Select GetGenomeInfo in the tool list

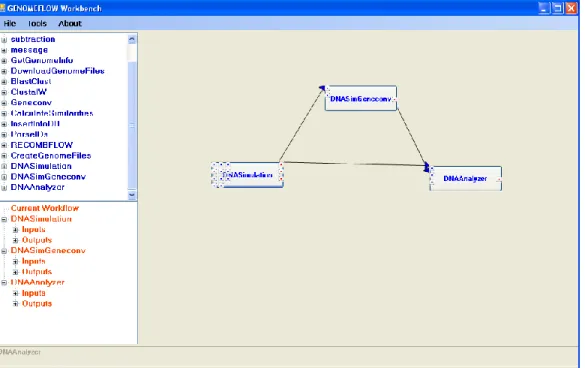(42, 60)
